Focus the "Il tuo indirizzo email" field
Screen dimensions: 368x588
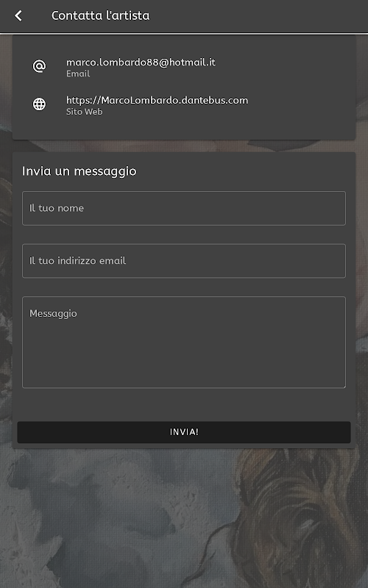[184, 261]
